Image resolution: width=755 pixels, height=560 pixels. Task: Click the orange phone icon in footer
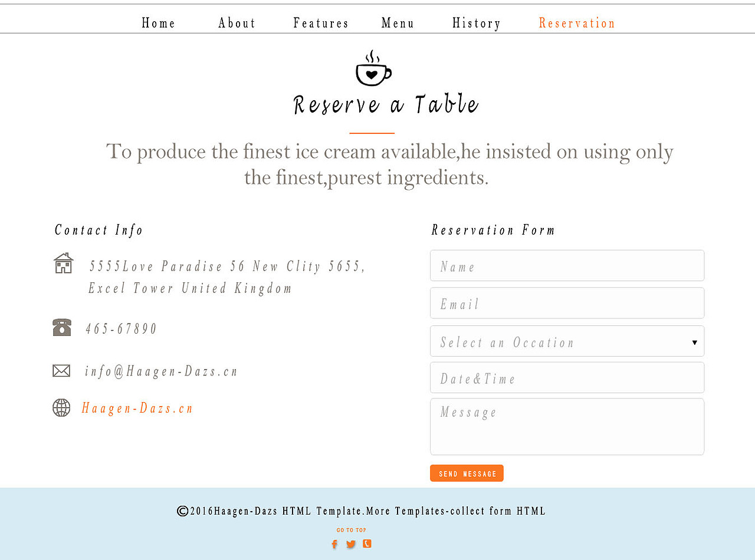(367, 543)
